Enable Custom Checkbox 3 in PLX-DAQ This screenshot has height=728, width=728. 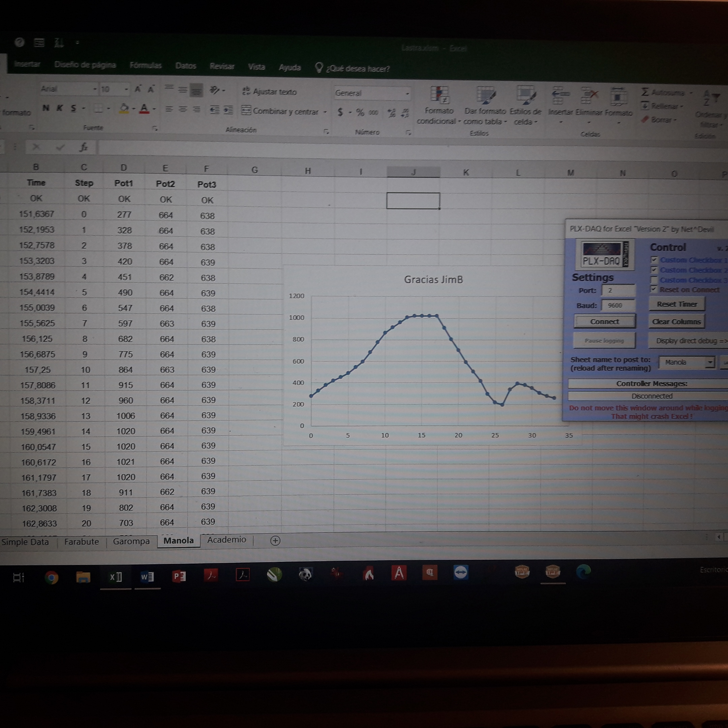[654, 280]
